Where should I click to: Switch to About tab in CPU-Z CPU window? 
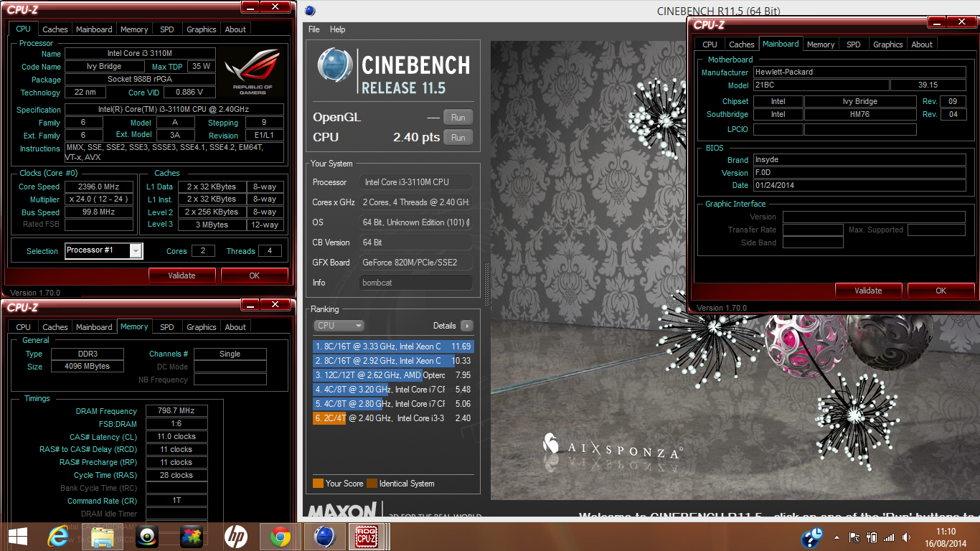[235, 29]
